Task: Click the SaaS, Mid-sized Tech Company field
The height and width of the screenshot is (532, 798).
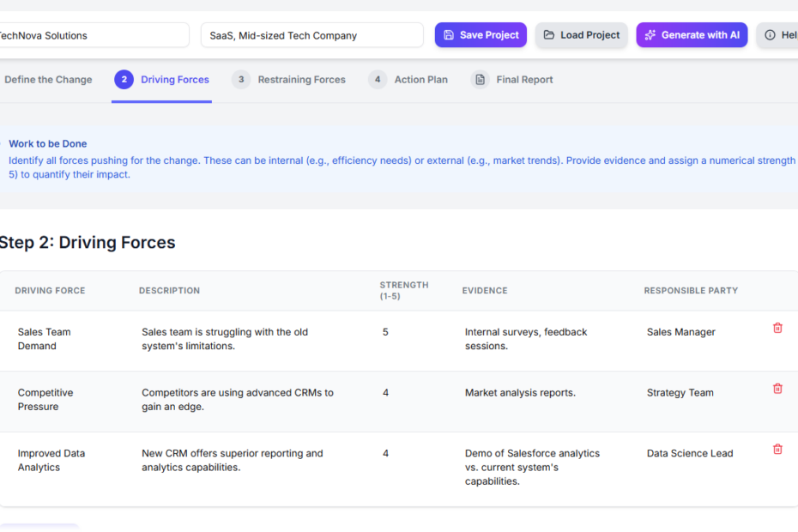Action: pos(311,35)
